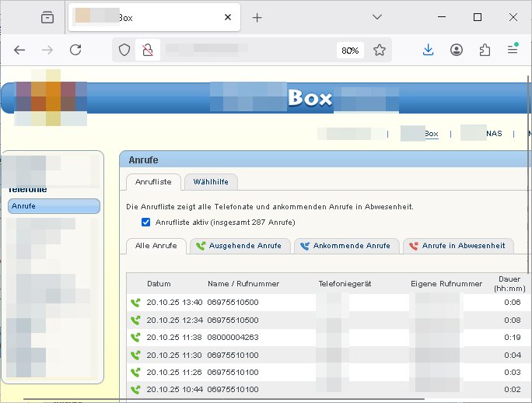Click the browser reload button
Image resolution: width=532 pixels, height=403 pixels.
[x=75, y=50]
